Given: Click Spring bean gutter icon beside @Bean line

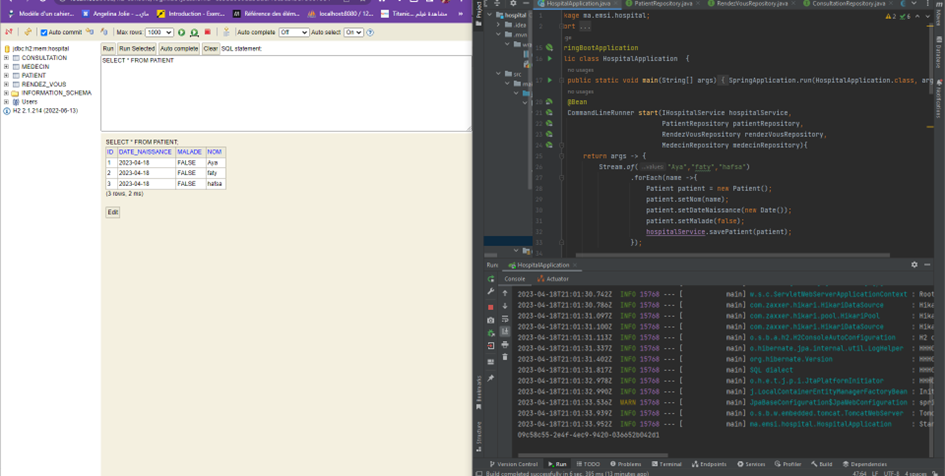Looking at the screenshot, I should (x=549, y=102).
